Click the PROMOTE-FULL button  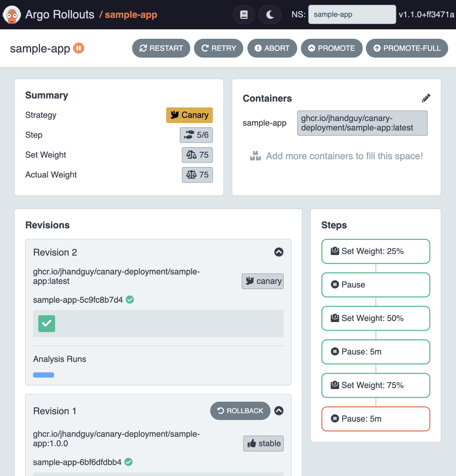(x=407, y=48)
